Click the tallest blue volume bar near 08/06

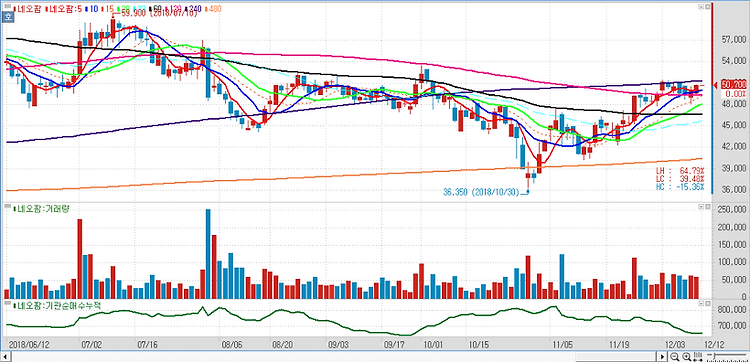point(208,254)
